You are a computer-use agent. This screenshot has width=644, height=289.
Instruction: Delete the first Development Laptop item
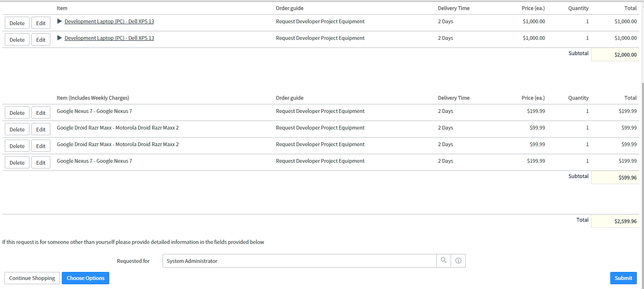(x=17, y=23)
